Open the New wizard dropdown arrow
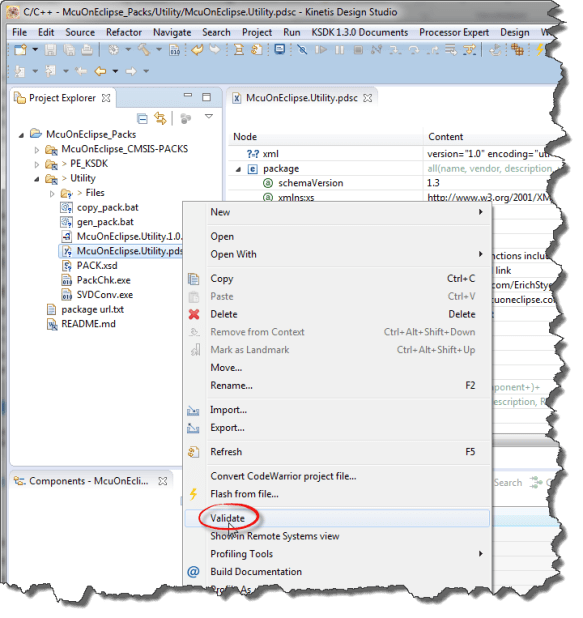This screenshot has height=618, width=583. [x=35, y=50]
